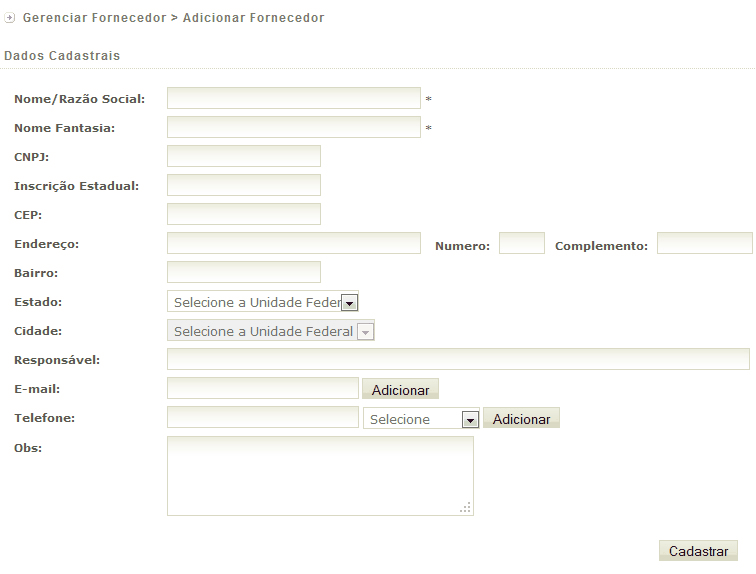The width and height of the screenshot is (756, 574).
Task: Click the Bairro text field
Action: tap(243, 272)
